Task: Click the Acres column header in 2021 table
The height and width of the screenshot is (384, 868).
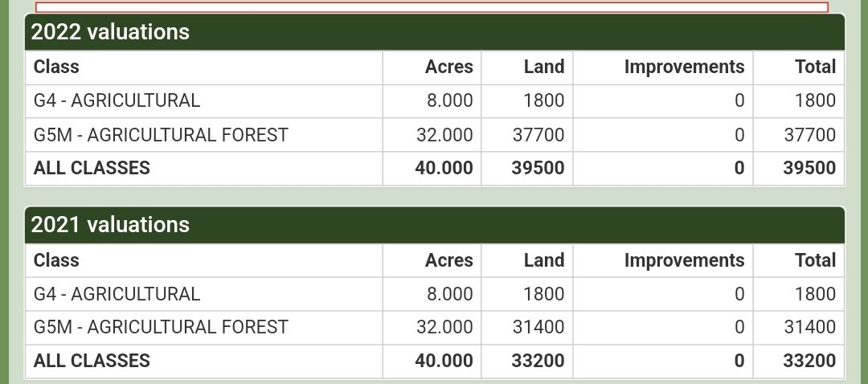Action: pos(449,260)
